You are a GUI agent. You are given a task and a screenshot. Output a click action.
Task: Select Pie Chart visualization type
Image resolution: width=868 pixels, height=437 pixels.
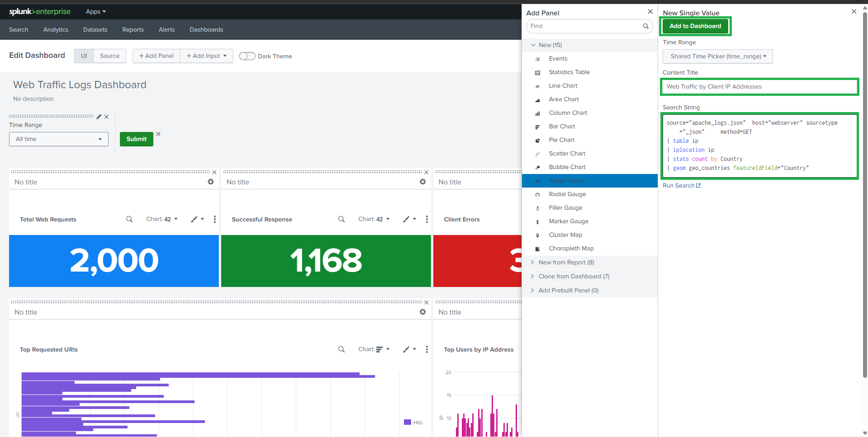(561, 140)
